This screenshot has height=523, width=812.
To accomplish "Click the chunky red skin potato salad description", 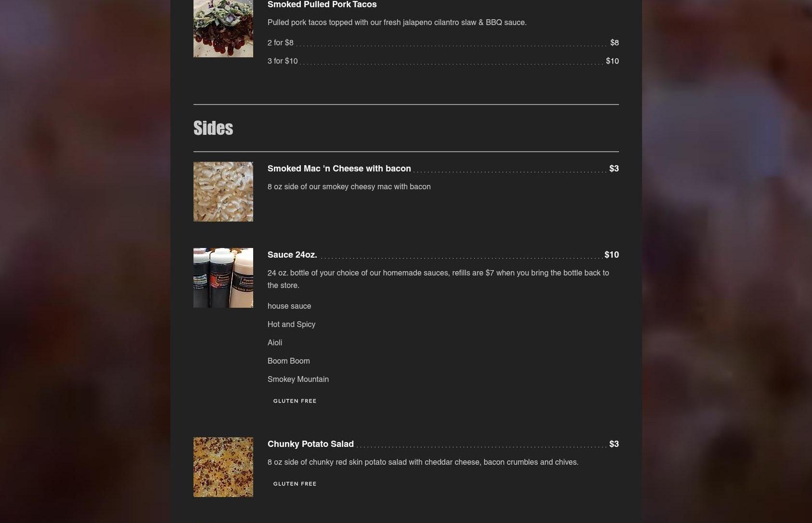I will coord(423,462).
